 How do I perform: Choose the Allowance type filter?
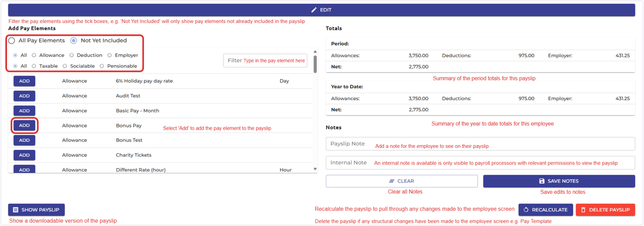click(34, 55)
